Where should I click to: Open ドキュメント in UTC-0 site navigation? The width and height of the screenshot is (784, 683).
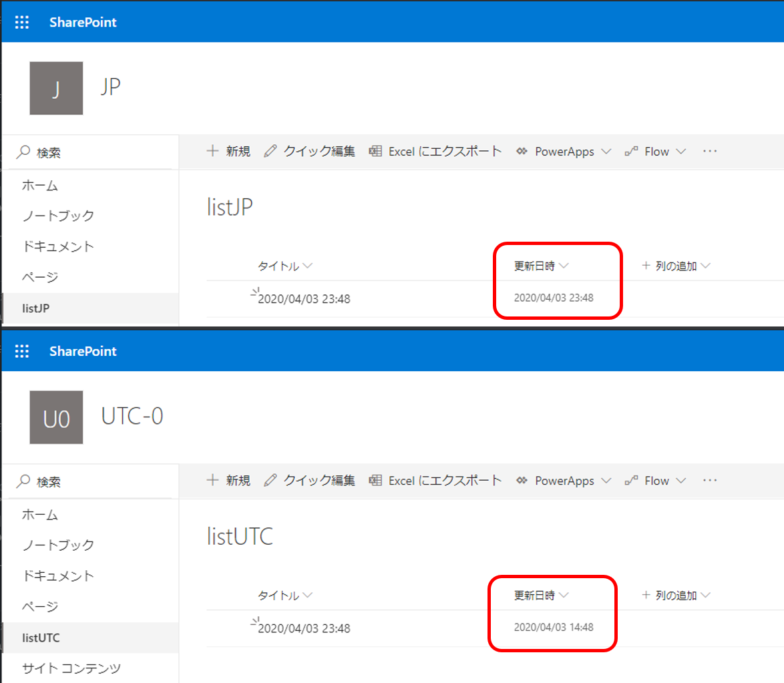click(58, 576)
